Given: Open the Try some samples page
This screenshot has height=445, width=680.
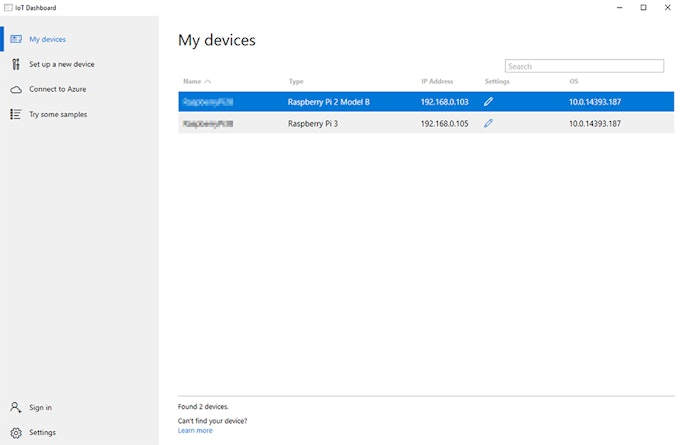Looking at the screenshot, I should click(x=58, y=115).
